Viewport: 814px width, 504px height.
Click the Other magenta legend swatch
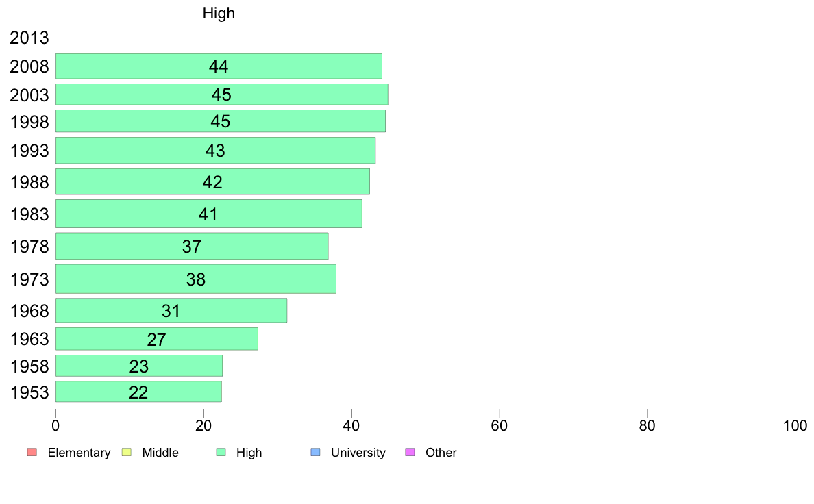tap(410, 452)
